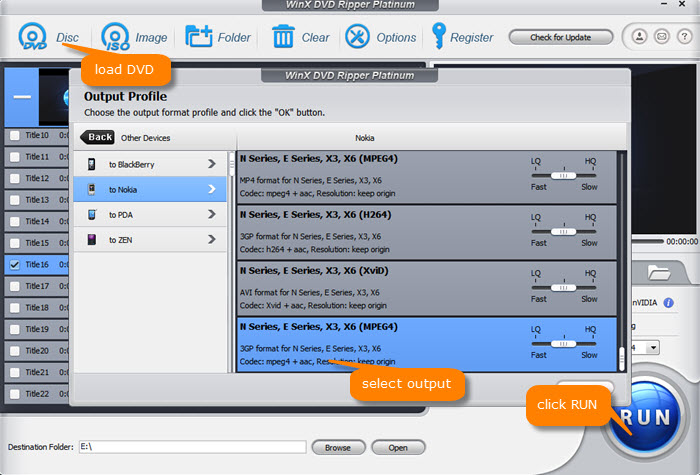This screenshot has height=475, width=700.
Task: Expand the to Nokia chevron
Action: pyautogui.click(x=212, y=189)
